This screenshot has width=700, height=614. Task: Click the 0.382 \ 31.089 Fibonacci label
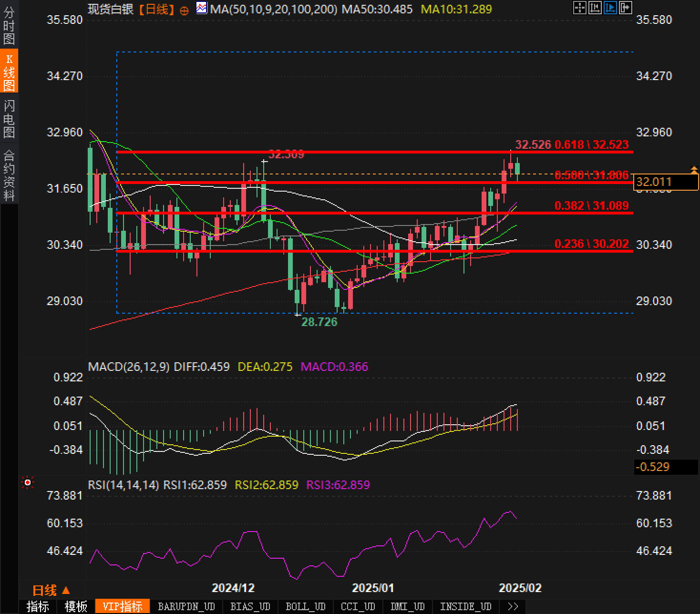(x=592, y=205)
